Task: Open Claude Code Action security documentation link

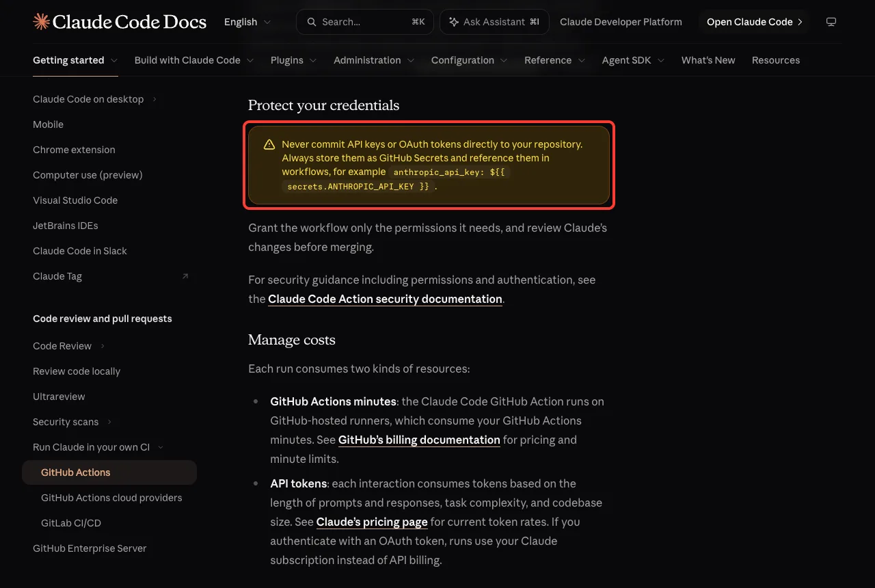Action: click(x=386, y=299)
